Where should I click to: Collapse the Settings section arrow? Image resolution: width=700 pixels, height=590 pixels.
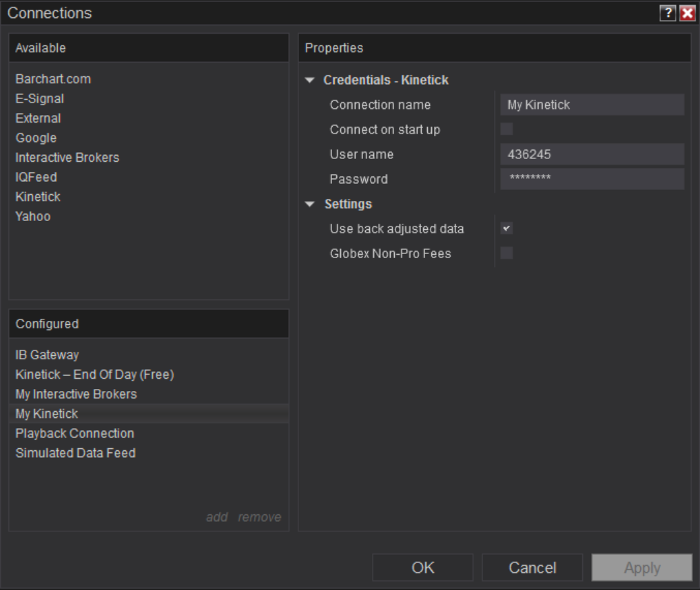coord(310,204)
